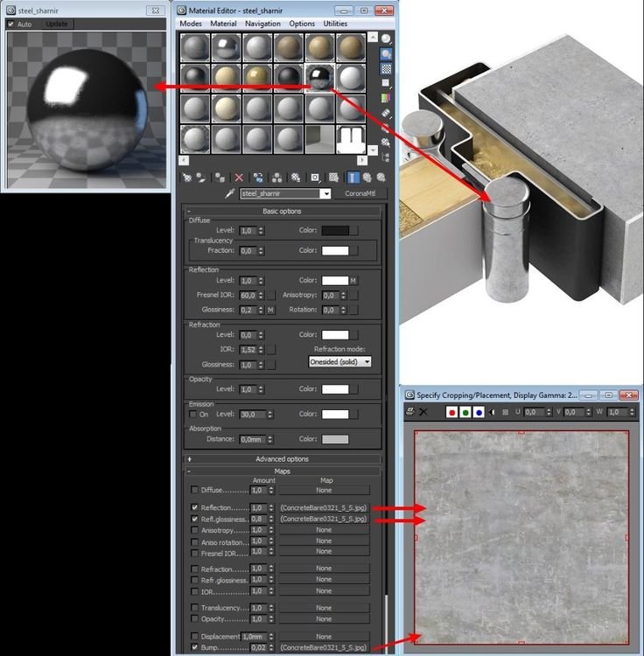This screenshot has height=656, width=644.
Task: Click Sample UV Tiling icon
Action: [386, 83]
